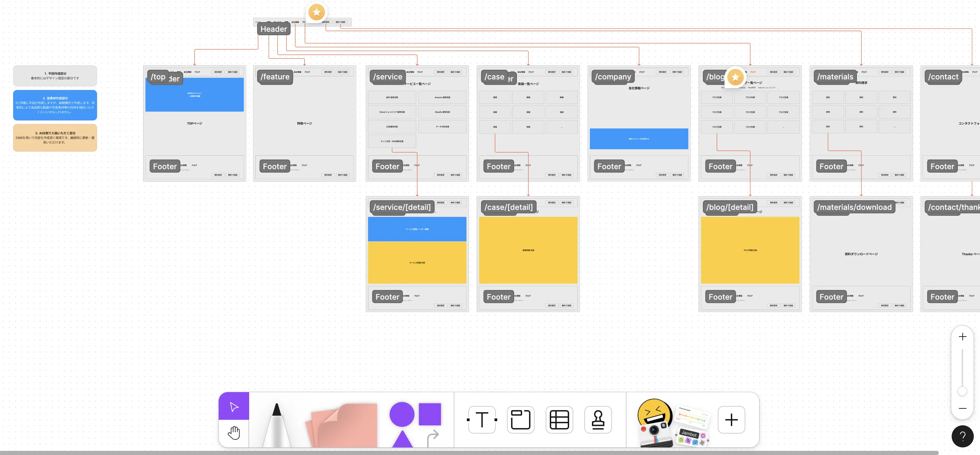The image size is (980, 455).
Task: Select the purple square shape
Action: [x=430, y=414]
